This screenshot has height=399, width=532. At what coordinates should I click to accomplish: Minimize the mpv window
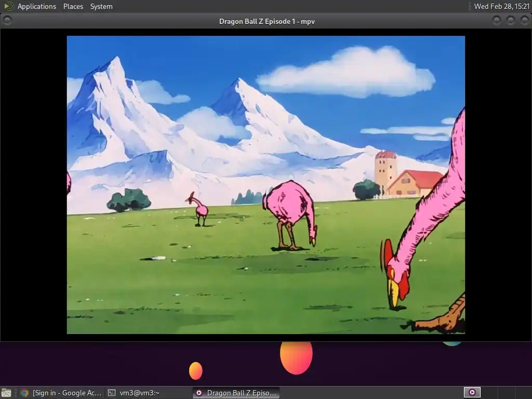click(x=496, y=21)
